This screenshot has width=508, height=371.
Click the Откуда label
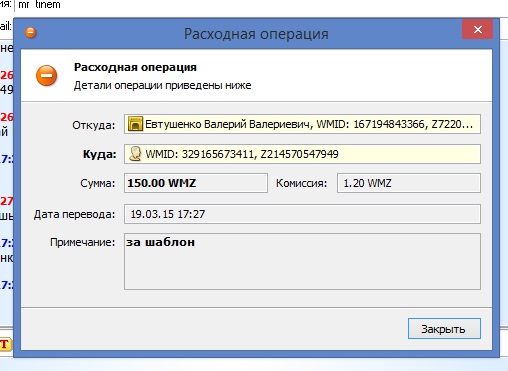(94, 125)
